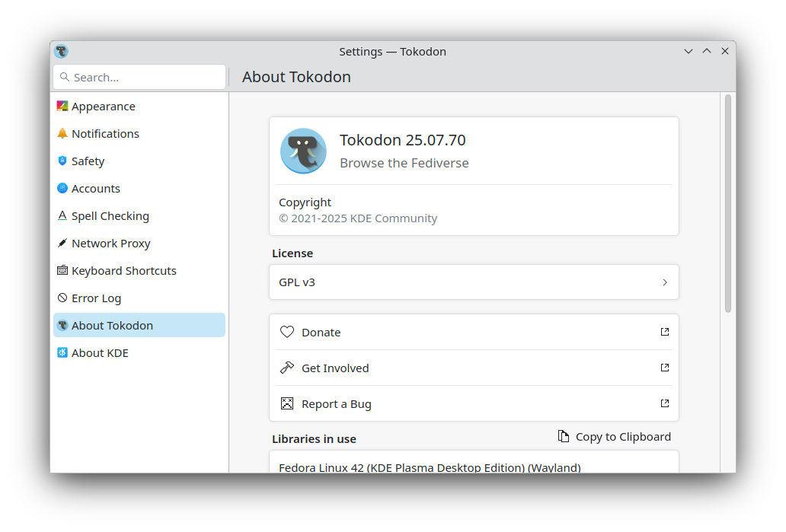
Task: Click external link icon on Get Involved row
Action: tap(665, 367)
